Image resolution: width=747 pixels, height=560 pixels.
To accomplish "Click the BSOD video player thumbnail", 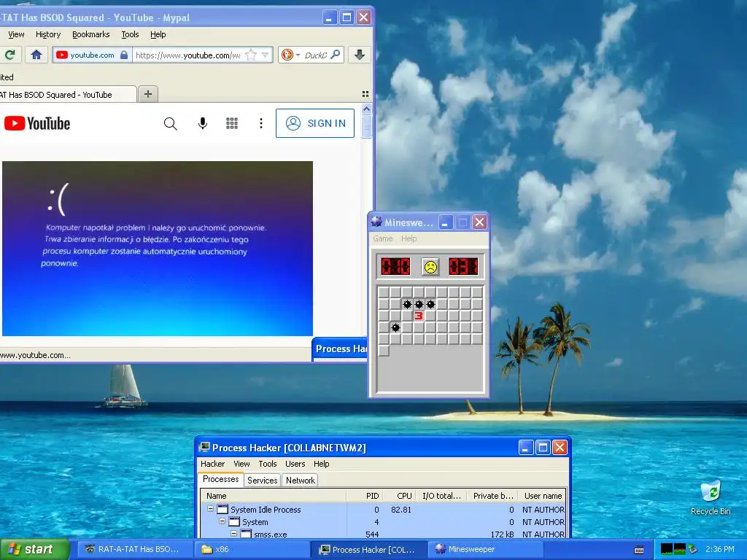I will tap(158, 249).
